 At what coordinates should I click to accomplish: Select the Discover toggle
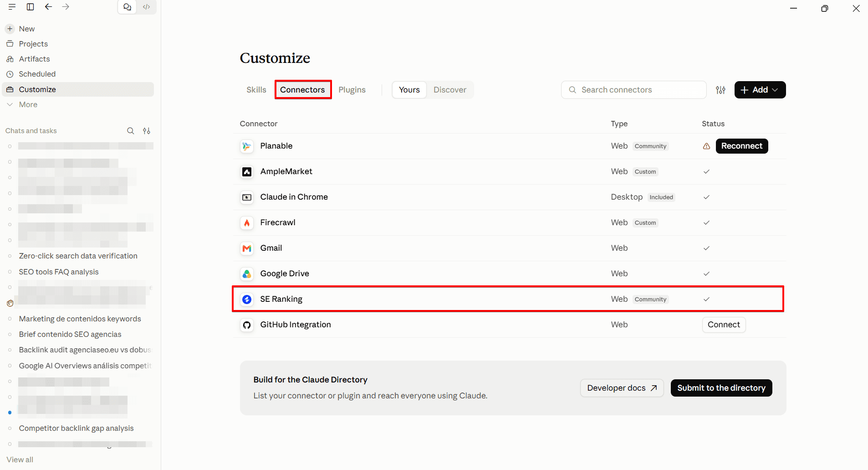[x=449, y=90]
